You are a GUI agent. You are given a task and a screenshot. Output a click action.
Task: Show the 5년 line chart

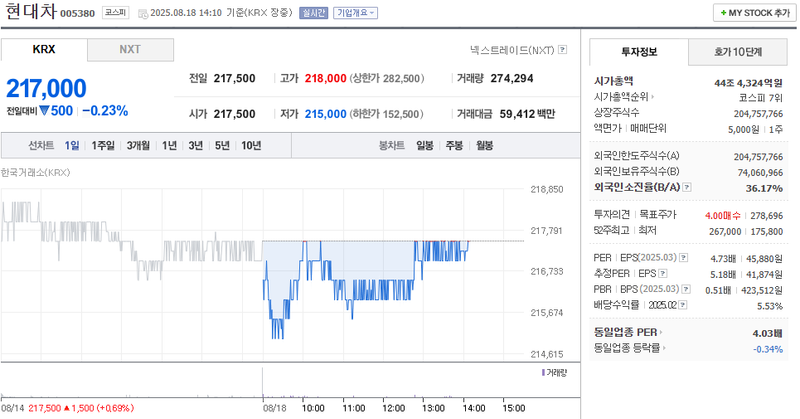click(222, 145)
